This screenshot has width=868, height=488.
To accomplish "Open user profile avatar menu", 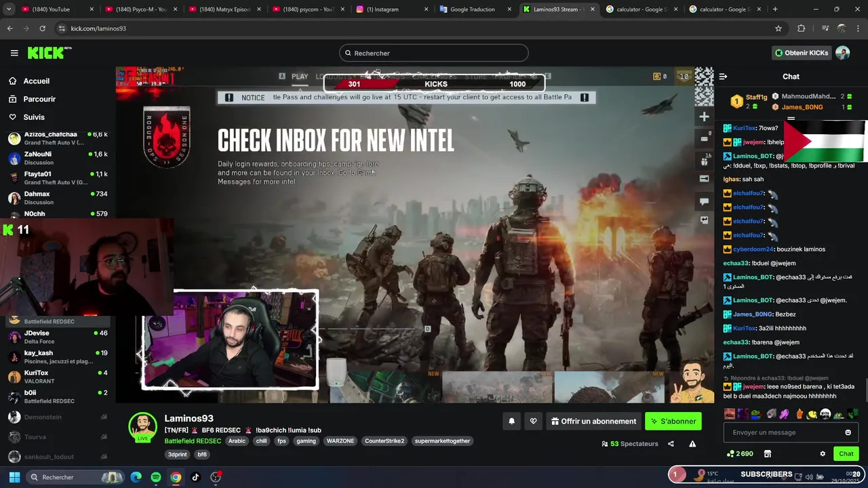I will (842, 53).
